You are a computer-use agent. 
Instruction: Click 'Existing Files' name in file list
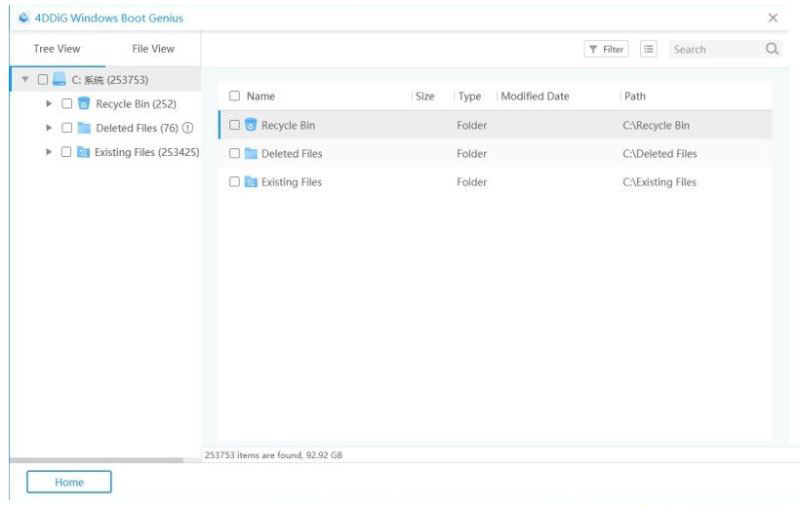coord(291,182)
